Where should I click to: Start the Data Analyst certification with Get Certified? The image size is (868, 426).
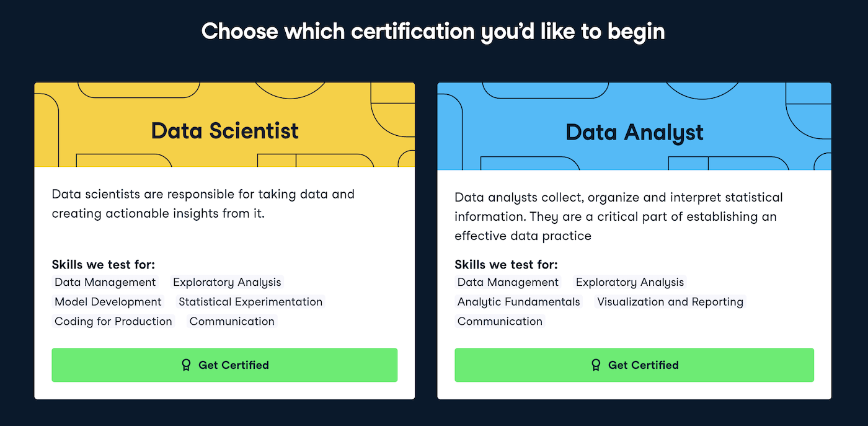634,365
